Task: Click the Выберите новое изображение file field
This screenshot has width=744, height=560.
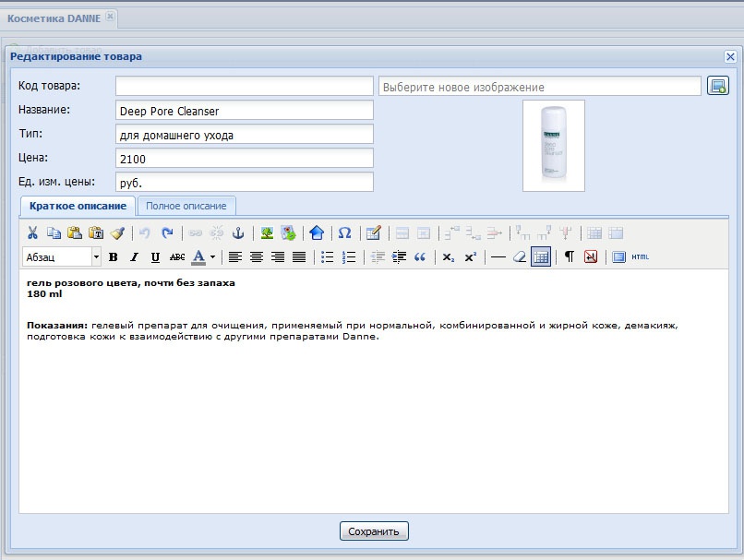Action: click(540, 87)
